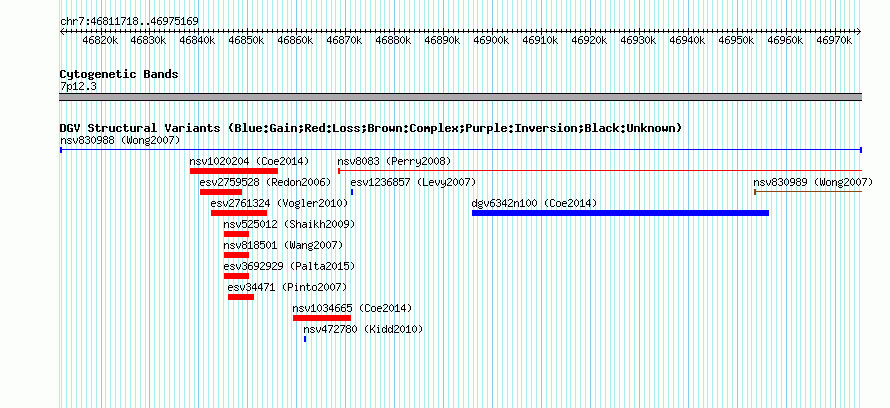The height and width of the screenshot is (408, 890).
Task: Click the small blue nsv472780 marker
Action: point(305,339)
